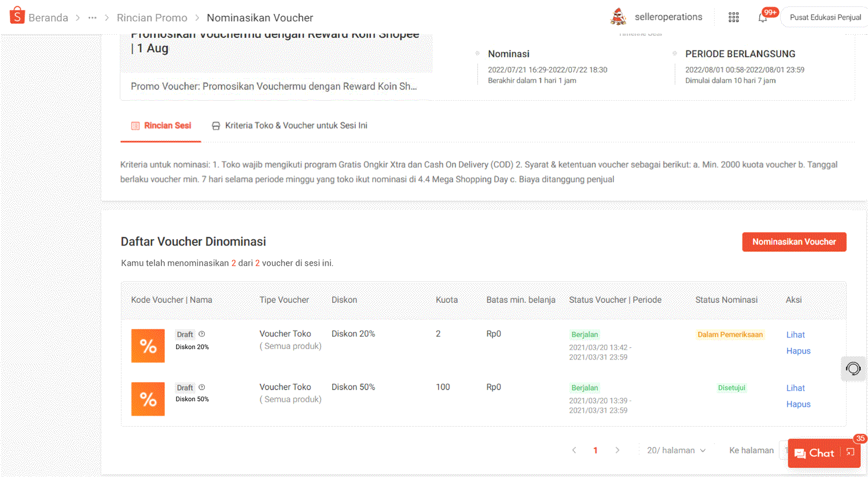Go to the previous page arrow
This screenshot has height=477, width=868.
(x=574, y=450)
